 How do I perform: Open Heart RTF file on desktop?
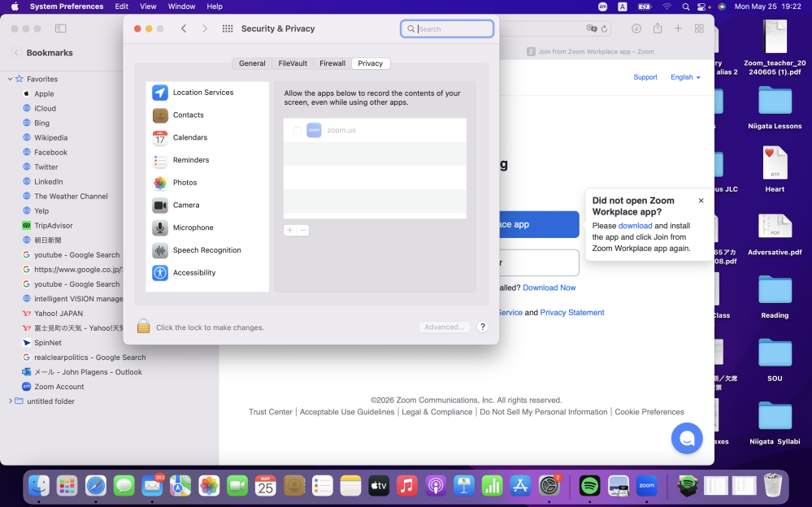[775, 169]
